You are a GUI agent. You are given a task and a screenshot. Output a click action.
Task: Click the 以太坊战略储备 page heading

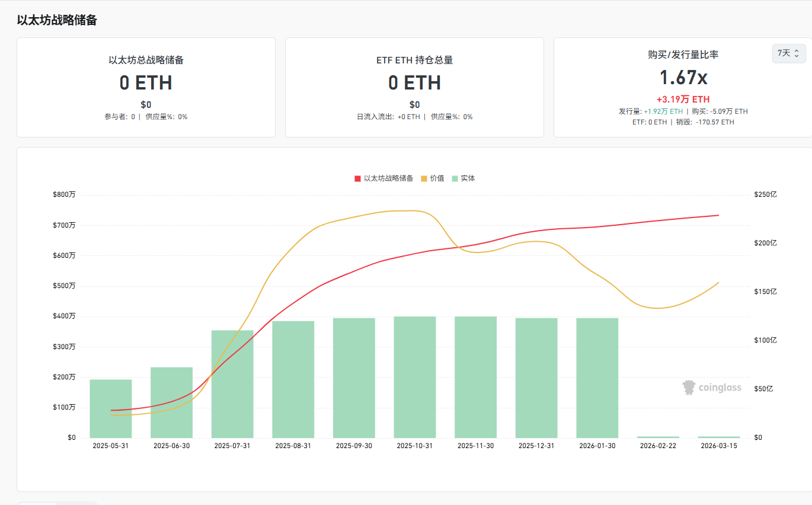pos(57,20)
